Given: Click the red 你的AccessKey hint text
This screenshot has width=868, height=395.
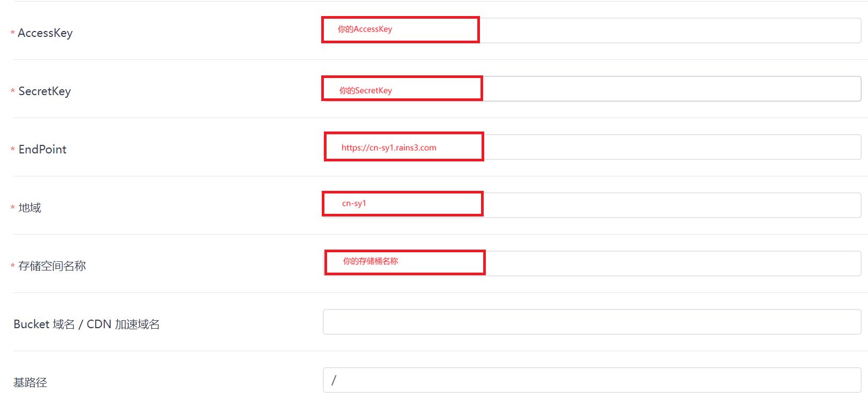Looking at the screenshot, I should pyautogui.click(x=365, y=29).
